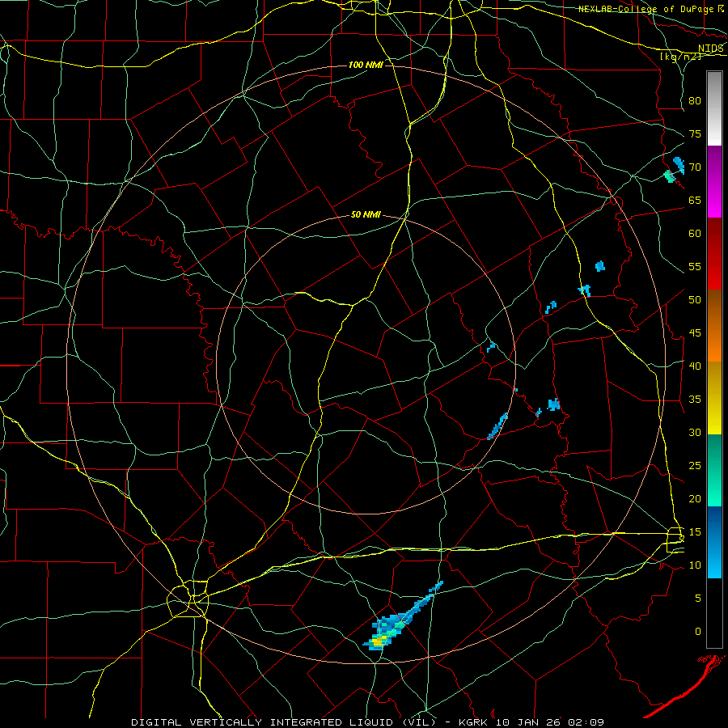The height and width of the screenshot is (728, 728).
Task: Click the "100 NMI" range ring label
Action: pos(366,65)
